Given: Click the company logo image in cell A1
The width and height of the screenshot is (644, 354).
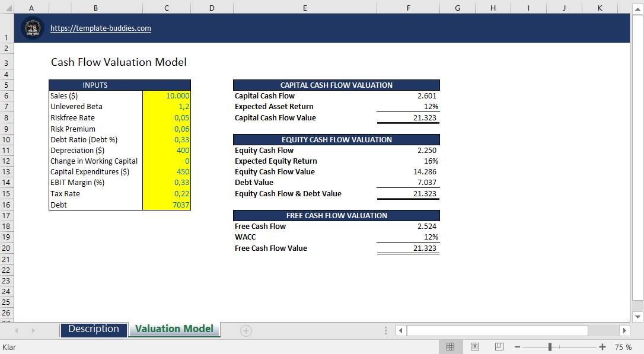Looking at the screenshot, I should (x=33, y=27).
